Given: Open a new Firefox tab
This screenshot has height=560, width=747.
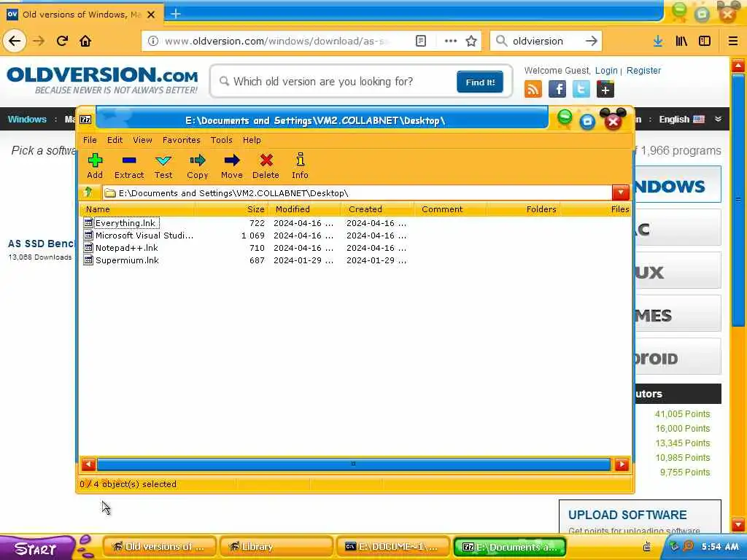Looking at the screenshot, I should click(x=175, y=14).
